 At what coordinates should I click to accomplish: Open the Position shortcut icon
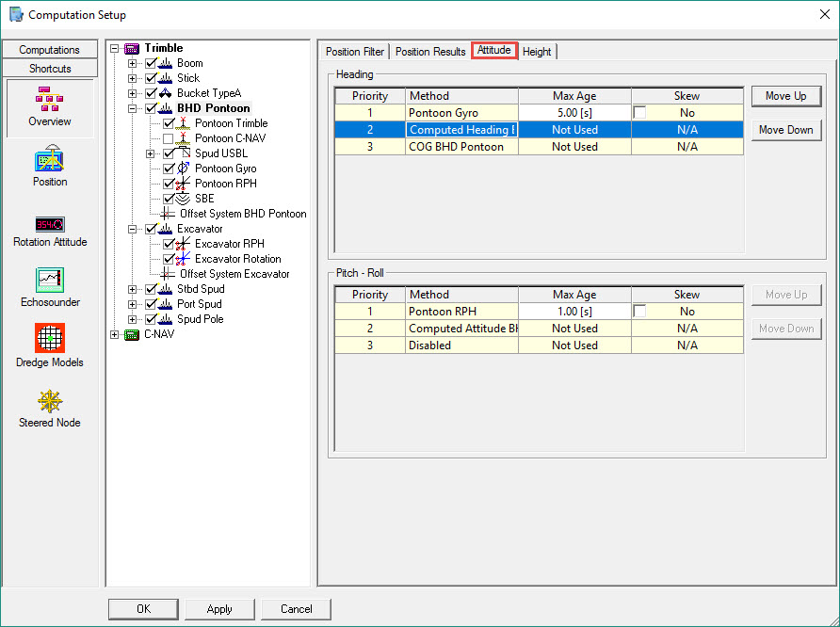pyautogui.click(x=50, y=167)
